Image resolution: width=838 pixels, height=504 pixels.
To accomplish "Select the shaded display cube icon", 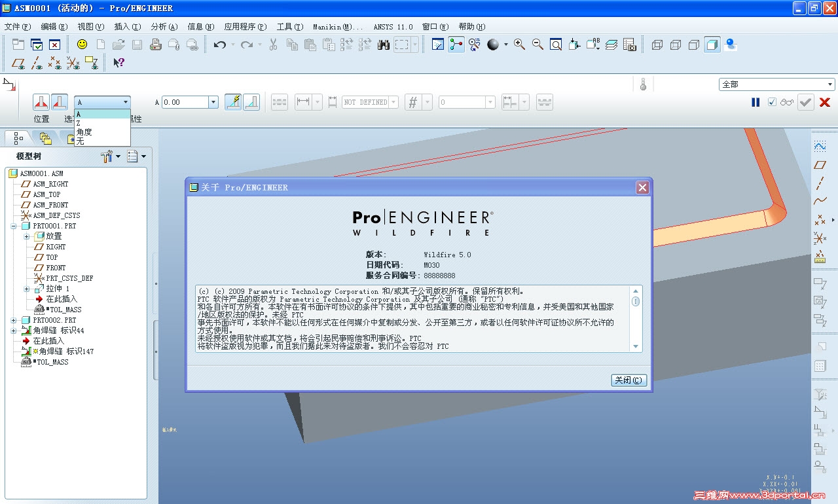I will pyautogui.click(x=712, y=45).
